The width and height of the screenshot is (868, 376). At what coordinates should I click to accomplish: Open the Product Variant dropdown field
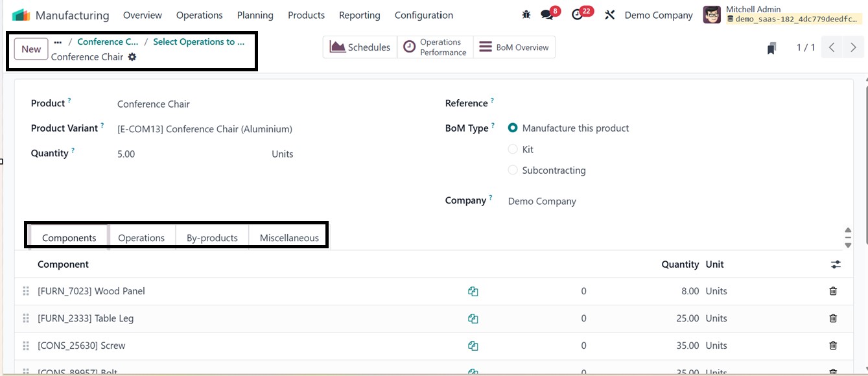click(x=205, y=129)
